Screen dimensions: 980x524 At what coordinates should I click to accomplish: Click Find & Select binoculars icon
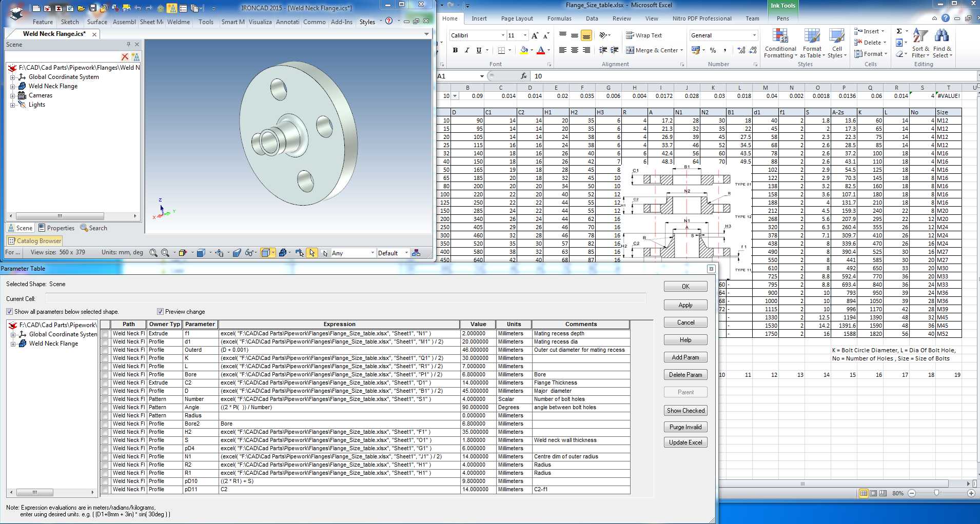click(942, 44)
